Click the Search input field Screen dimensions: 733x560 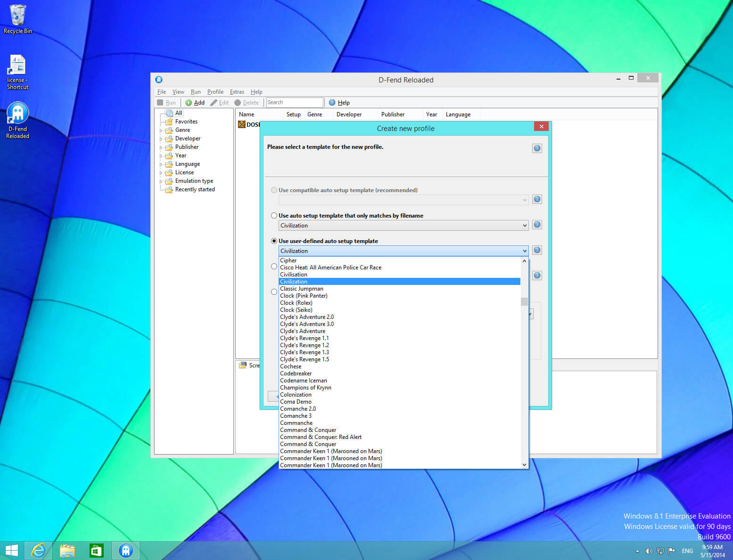coord(295,102)
